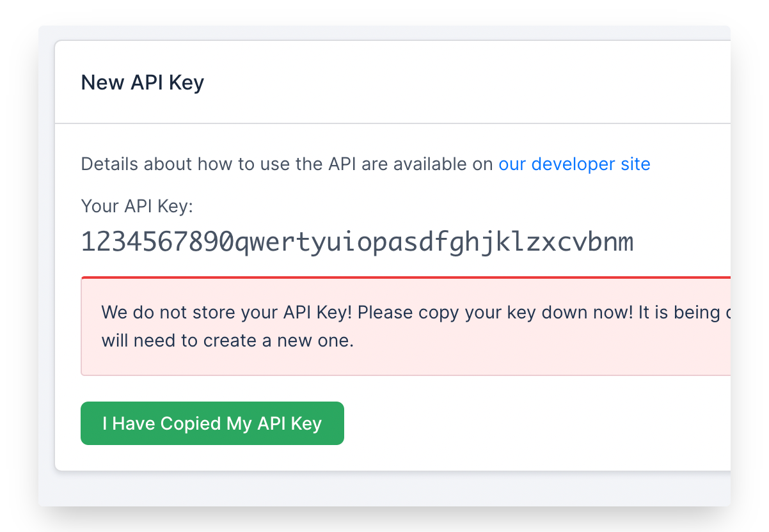Click the word "Copied" on the green button
Viewport: 769px width, 532px height.
tap(190, 423)
